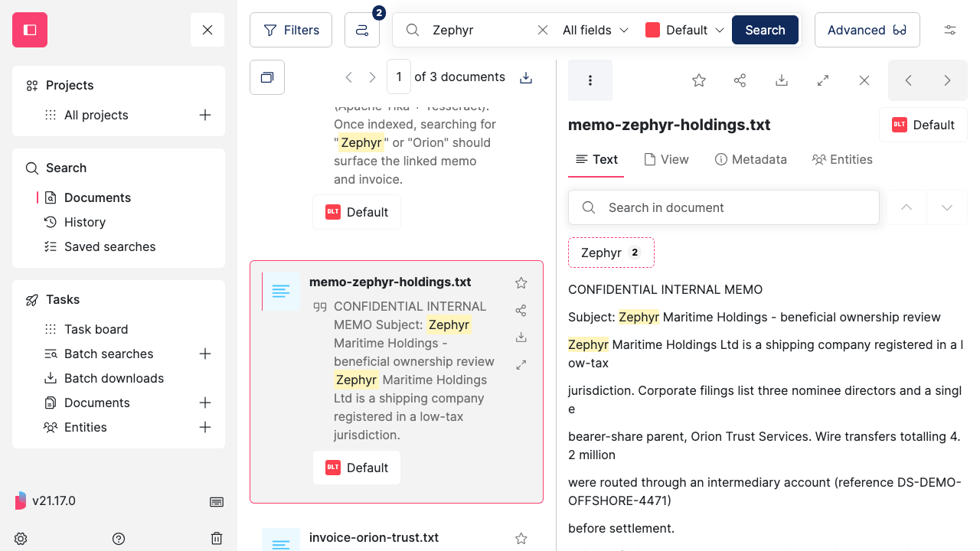980x551 pixels.
Task: Open the memo-zephyr-holdings.txt result title
Action: (390, 282)
